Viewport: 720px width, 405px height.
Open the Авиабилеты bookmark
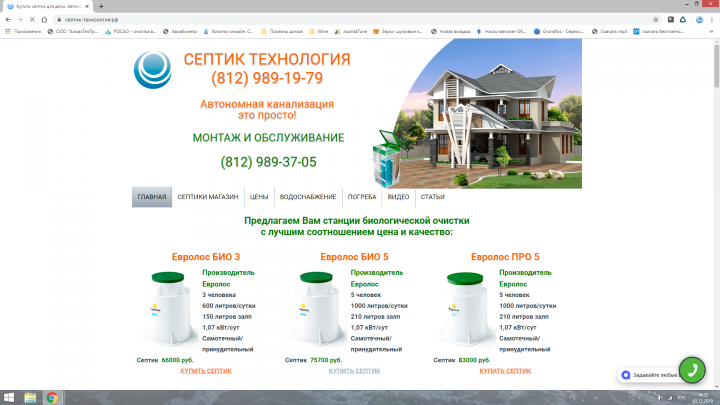(180, 32)
